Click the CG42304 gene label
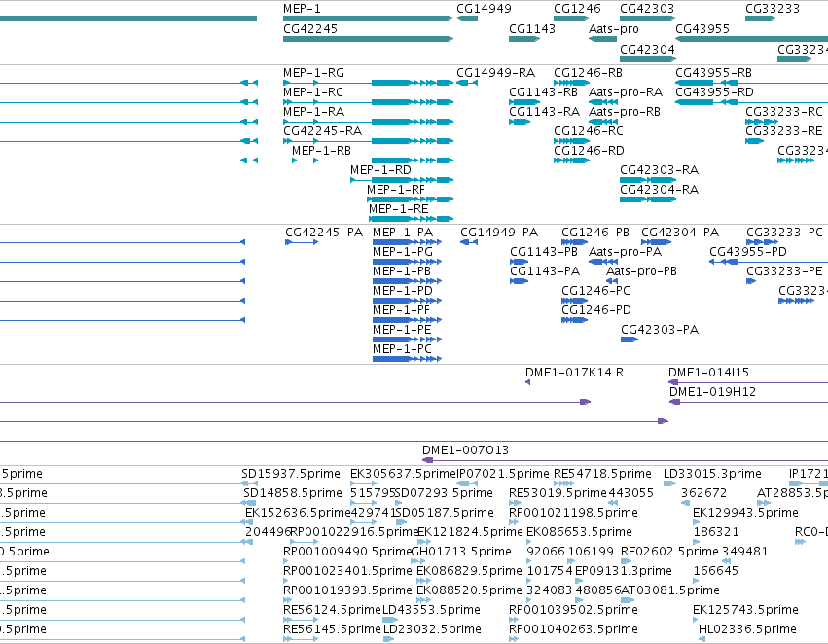Screen dimensions: 828x644 pyautogui.click(x=647, y=49)
